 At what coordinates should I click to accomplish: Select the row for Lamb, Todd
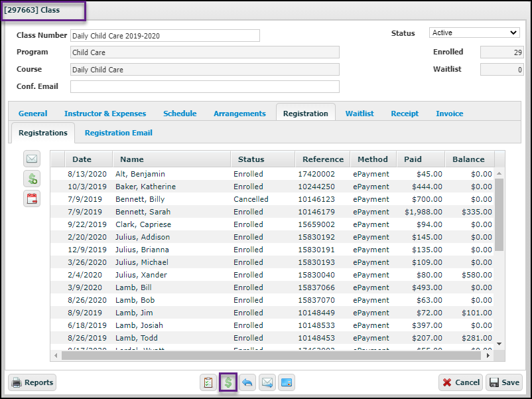coord(272,338)
